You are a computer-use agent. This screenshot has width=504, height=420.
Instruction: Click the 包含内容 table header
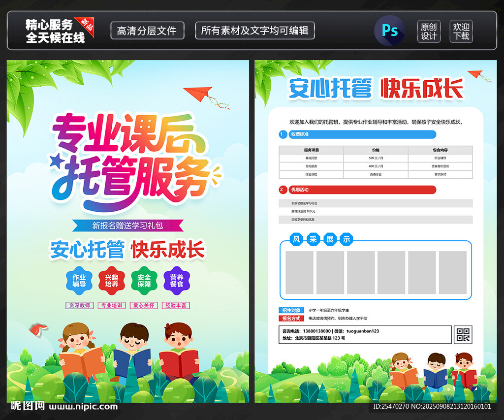pos(441,150)
